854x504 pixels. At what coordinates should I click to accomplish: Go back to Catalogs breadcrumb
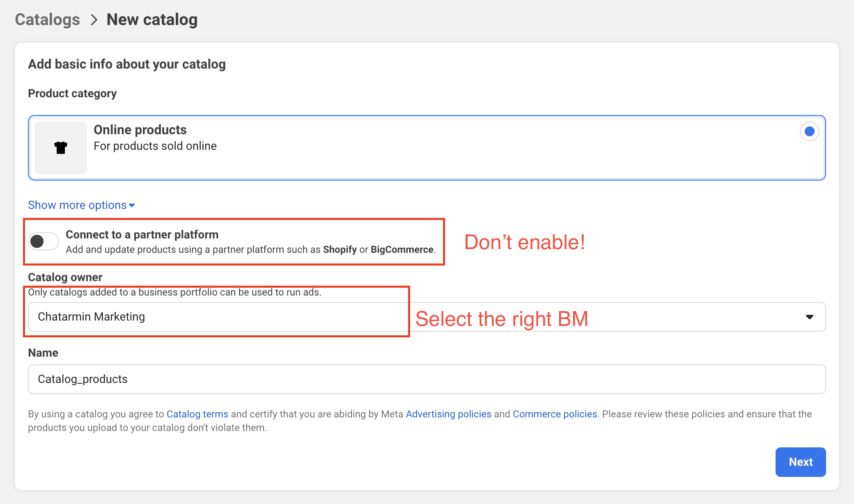pos(48,20)
